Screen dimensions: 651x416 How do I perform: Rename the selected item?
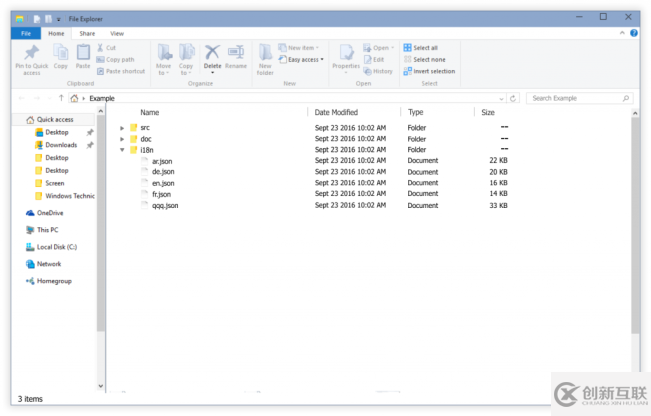[236, 56]
